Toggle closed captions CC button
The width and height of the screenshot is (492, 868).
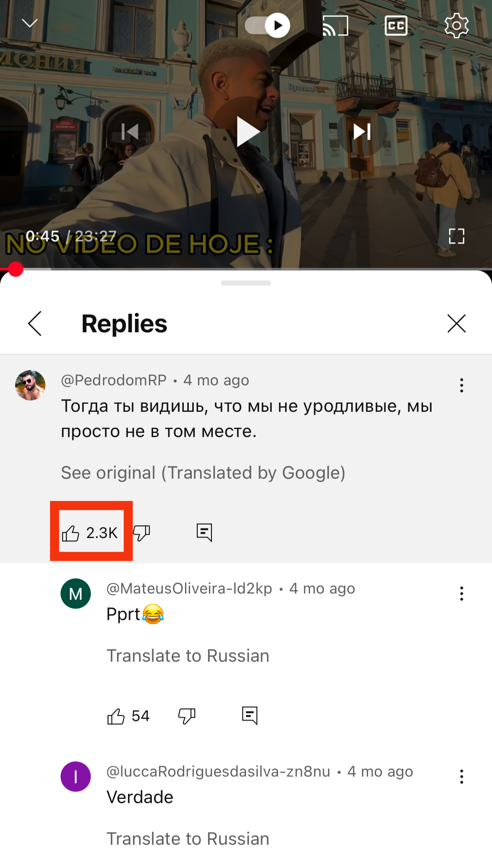(x=396, y=26)
